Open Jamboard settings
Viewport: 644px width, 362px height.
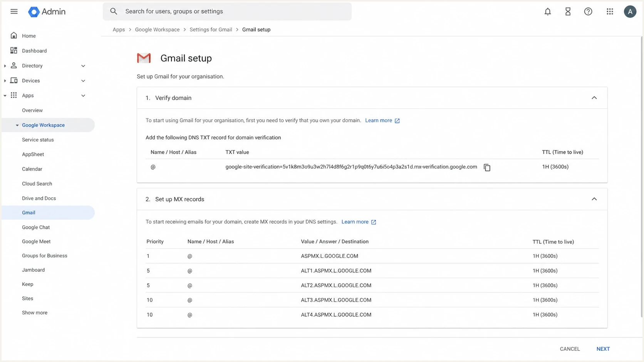click(x=33, y=270)
